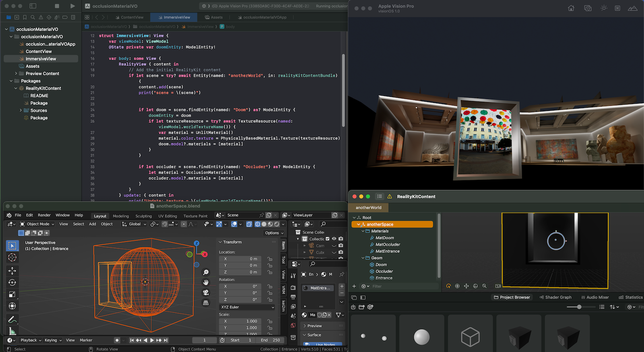Image resolution: width=644 pixels, height=352 pixels.
Task: Take a simulator screenshot with camera icon
Action: (588, 8)
